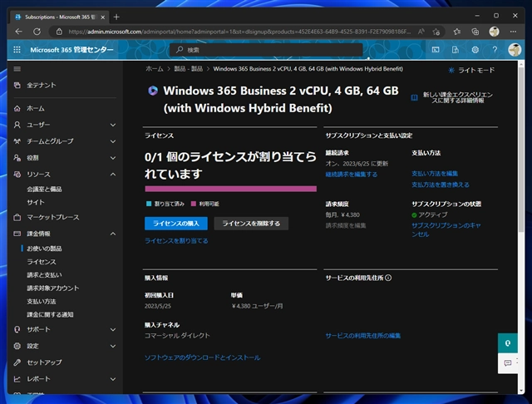Image resolution: width=532 pixels, height=404 pixels.
Task: Open settings gear in header bar
Action: coord(475,50)
